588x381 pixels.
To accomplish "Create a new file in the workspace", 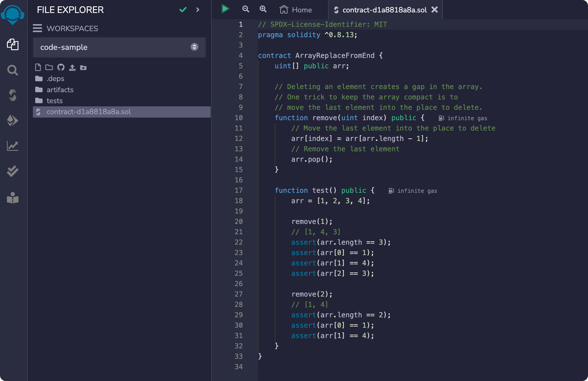I will pos(38,67).
